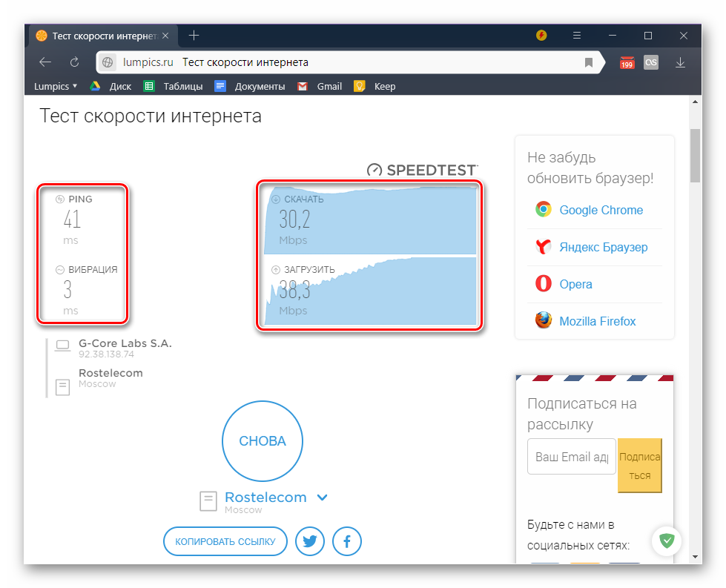Click the blue Rostelecom server link

(265, 498)
